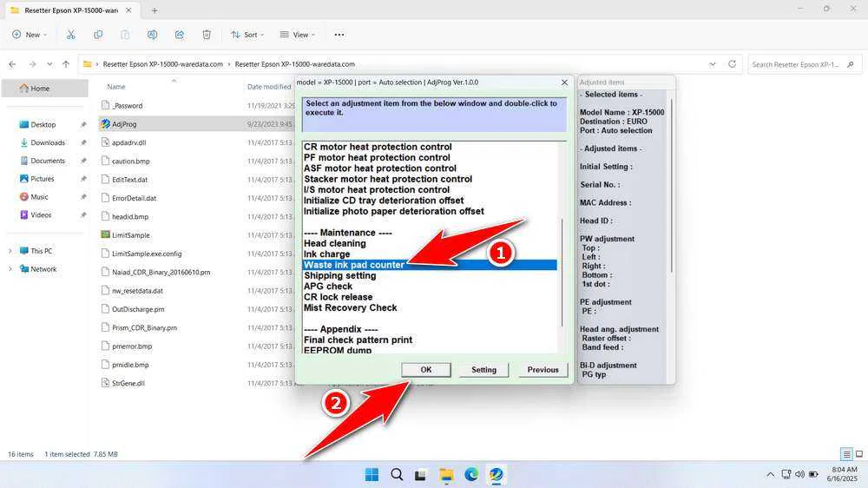Select Head cleaning in the maintenance list
The image size is (868, 488).
(335, 244)
